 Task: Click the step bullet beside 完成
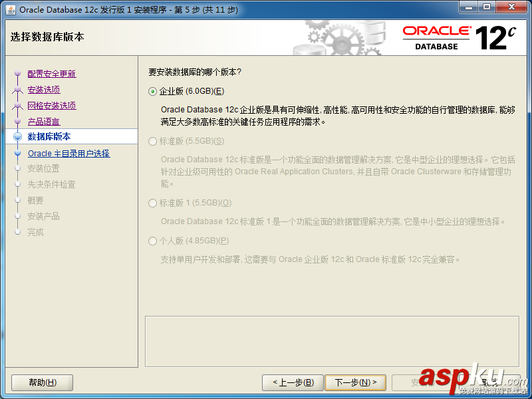18,232
